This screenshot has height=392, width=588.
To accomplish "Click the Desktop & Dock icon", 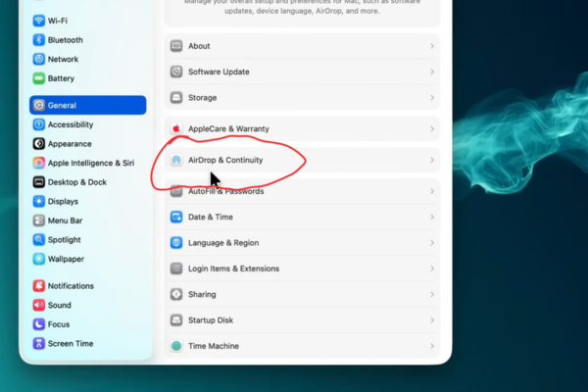I will pos(38,182).
